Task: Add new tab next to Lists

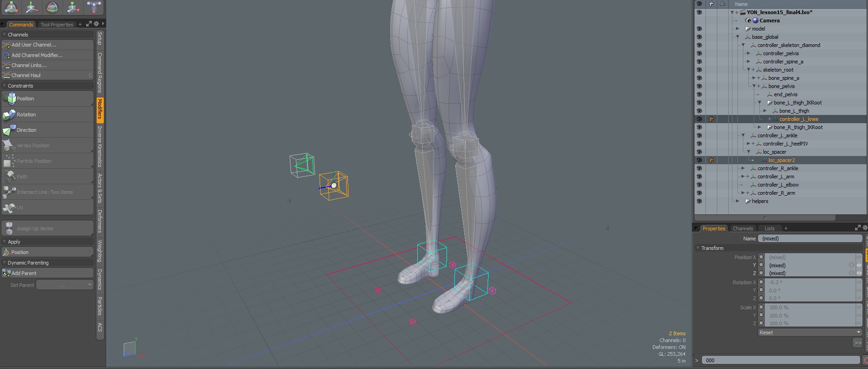Action: (786, 229)
